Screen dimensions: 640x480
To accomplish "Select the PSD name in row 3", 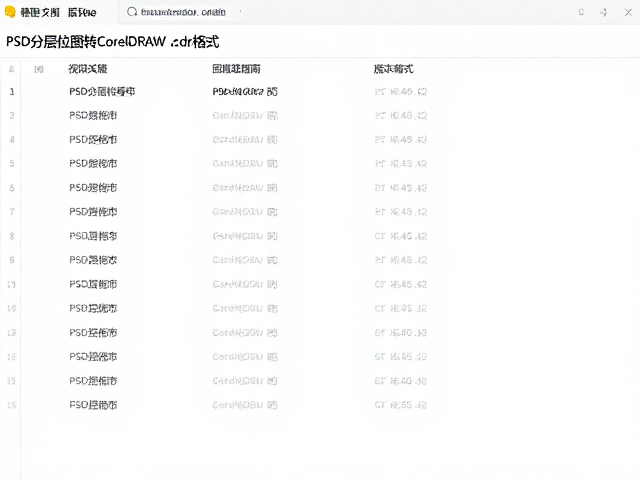I will click(x=93, y=116).
